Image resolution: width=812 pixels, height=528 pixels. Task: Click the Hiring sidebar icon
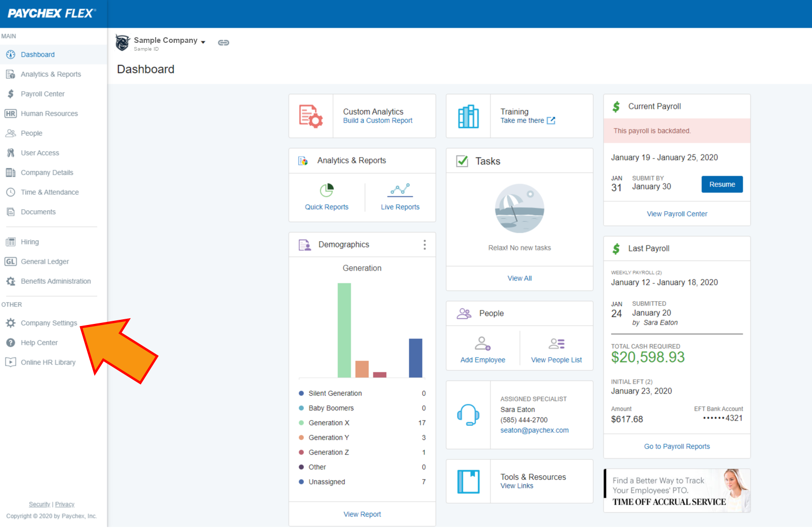[x=10, y=242]
